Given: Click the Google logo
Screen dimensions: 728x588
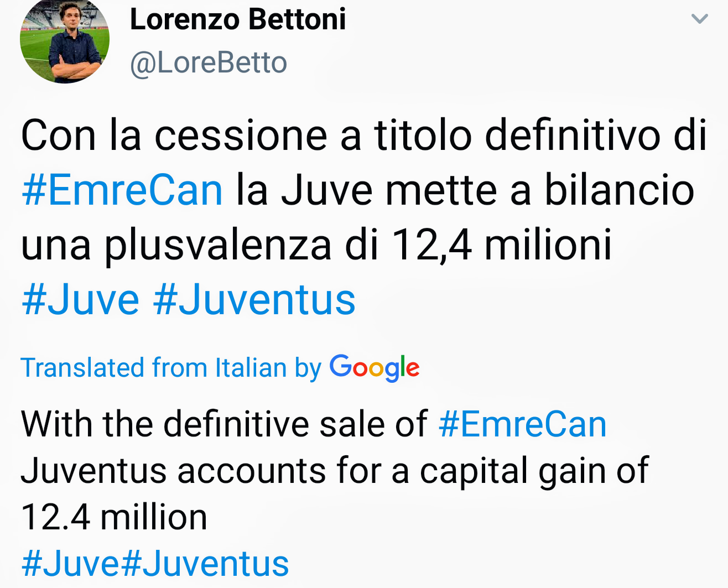Looking at the screenshot, I should click(375, 368).
